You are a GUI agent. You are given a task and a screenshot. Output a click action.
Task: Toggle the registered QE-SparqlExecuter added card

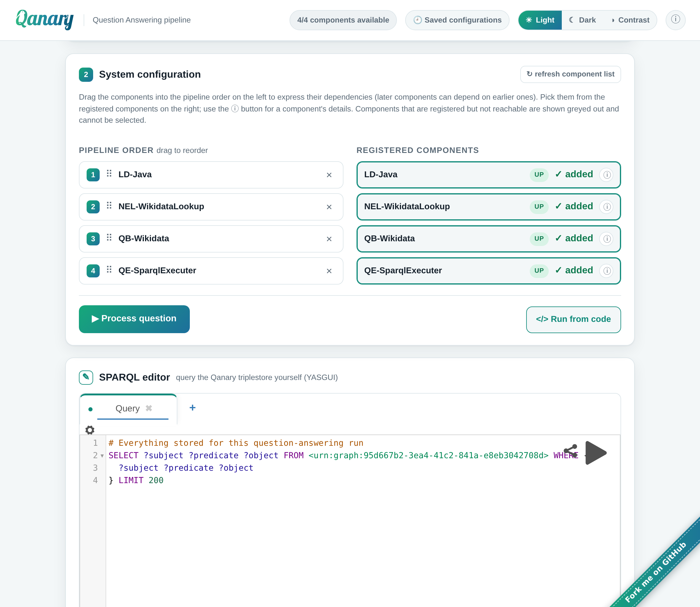[x=489, y=271]
